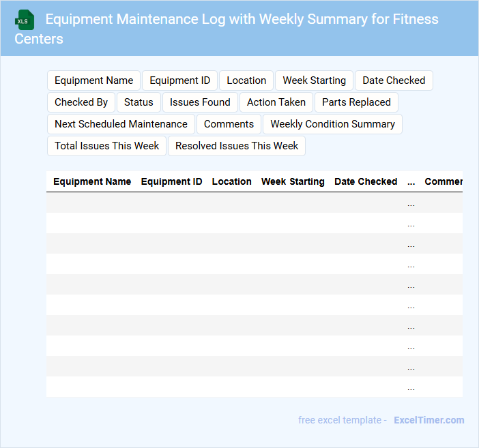
Task: Select the Issues Found tag
Action: pyautogui.click(x=200, y=102)
